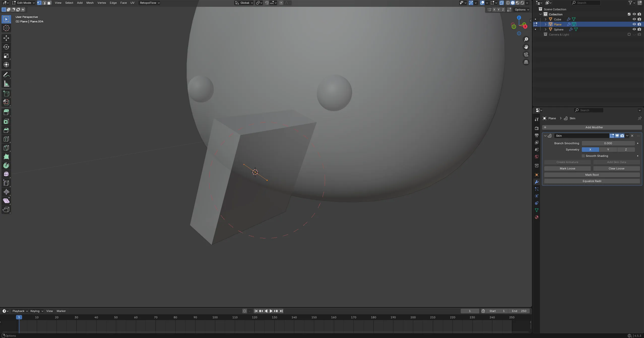Open the Edit Mode dropdown
Viewport: 644px width, 338px height.
[x=24, y=3]
